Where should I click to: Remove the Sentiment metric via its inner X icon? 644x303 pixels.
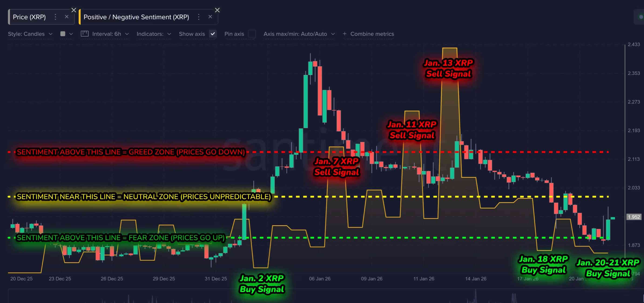point(210,17)
